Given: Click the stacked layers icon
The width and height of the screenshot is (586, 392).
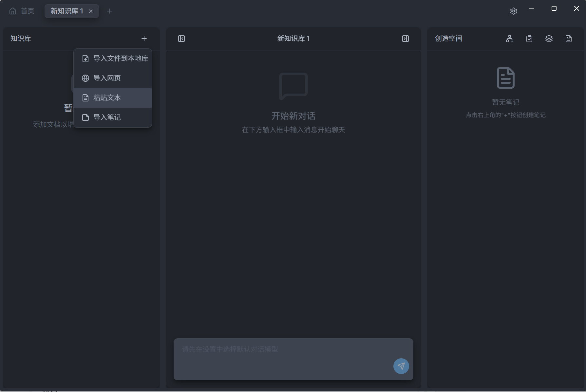Looking at the screenshot, I should tap(549, 39).
